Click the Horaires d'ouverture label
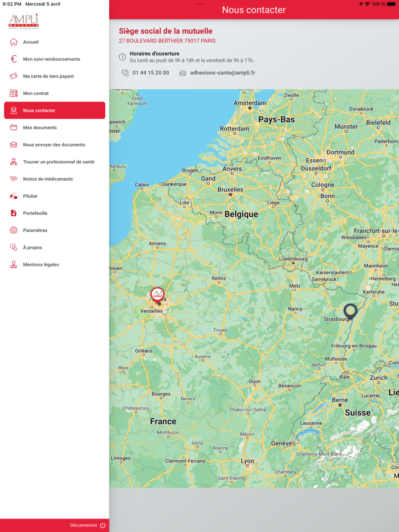399x532 pixels. click(154, 54)
